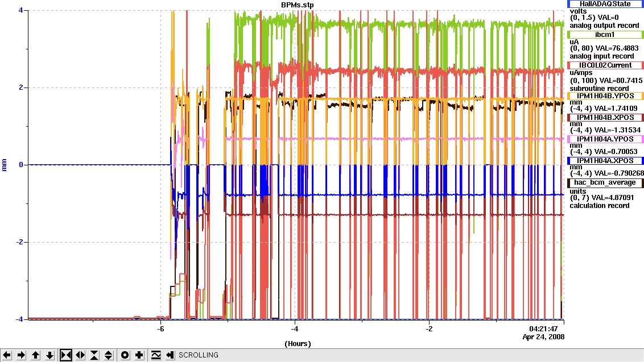Click the volts unit label

click(578, 11)
